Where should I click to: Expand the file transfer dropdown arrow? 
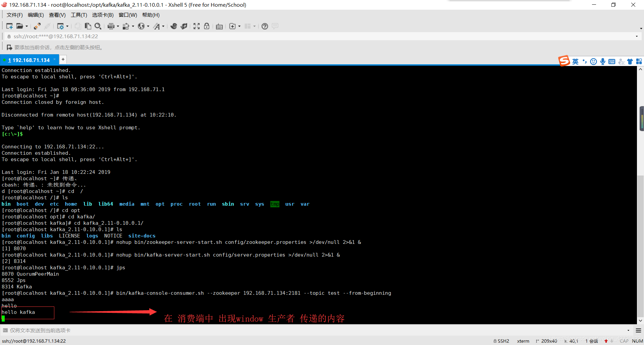[x=133, y=26]
